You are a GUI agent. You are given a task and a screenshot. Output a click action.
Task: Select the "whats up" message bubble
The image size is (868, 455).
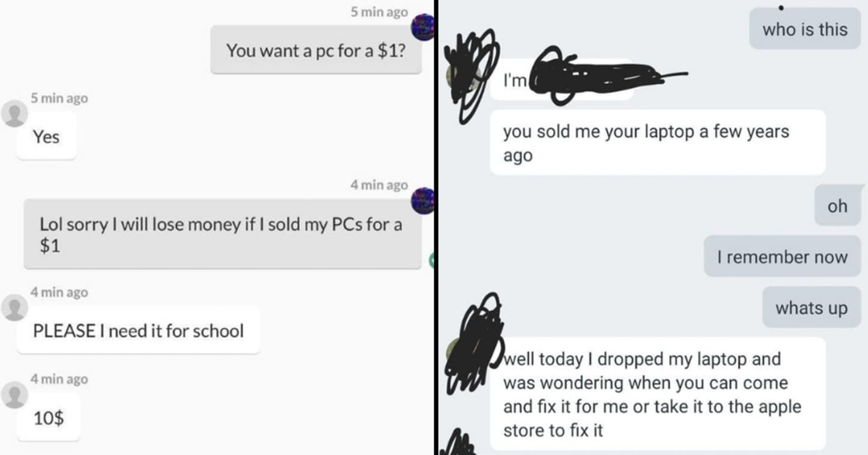[812, 307]
